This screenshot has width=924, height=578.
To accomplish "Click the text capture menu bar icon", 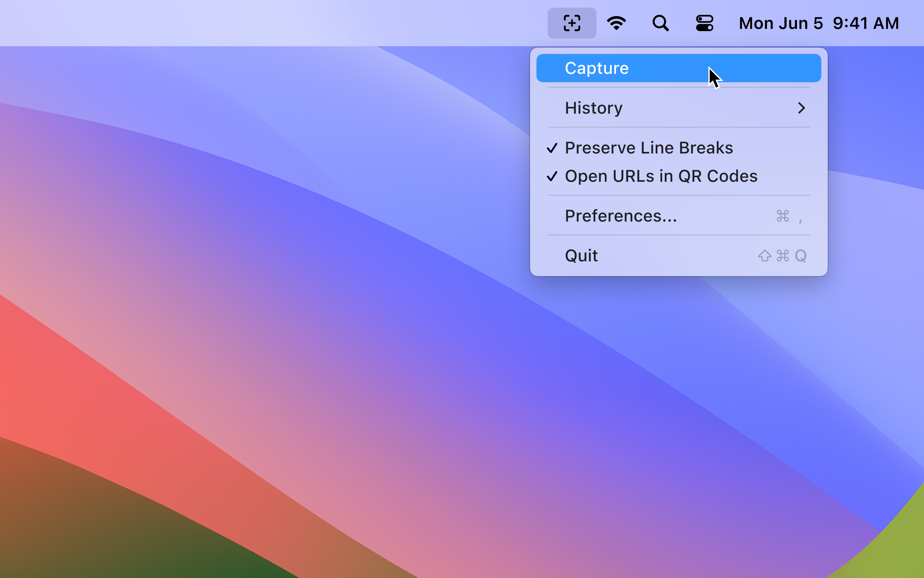I will click(x=572, y=23).
